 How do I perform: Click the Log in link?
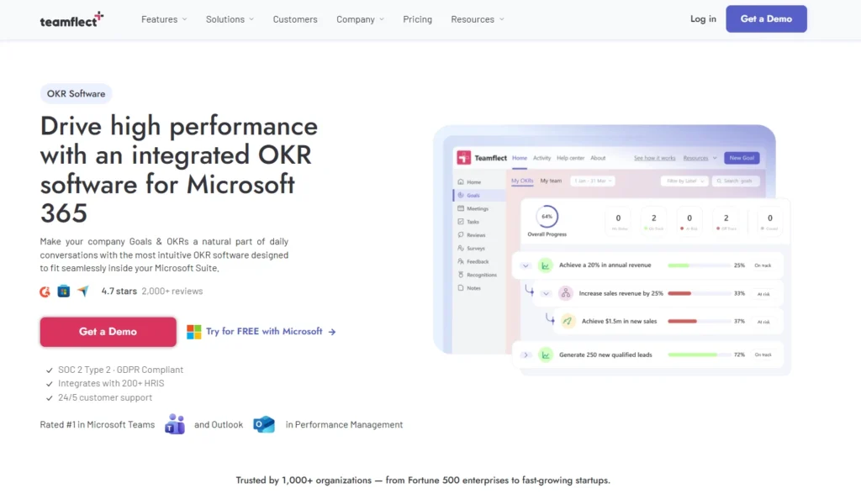(x=703, y=18)
